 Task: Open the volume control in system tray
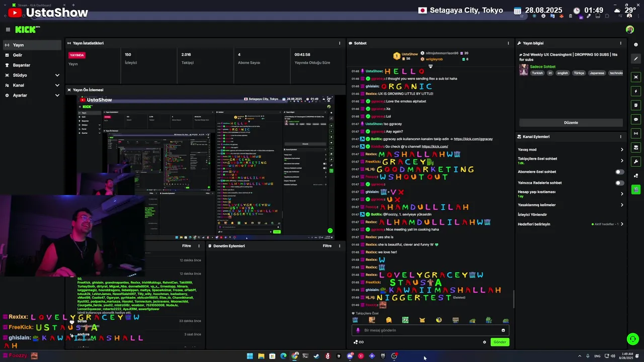(613, 356)
